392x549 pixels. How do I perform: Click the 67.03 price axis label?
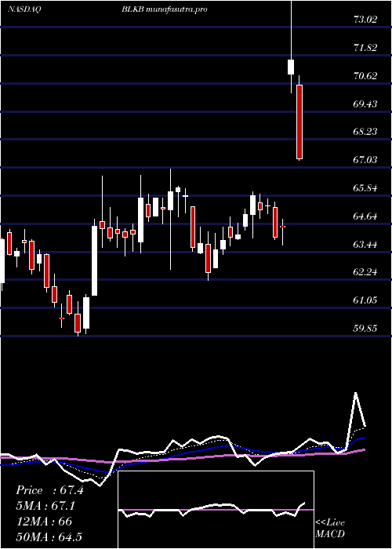[x=365, y=160]
